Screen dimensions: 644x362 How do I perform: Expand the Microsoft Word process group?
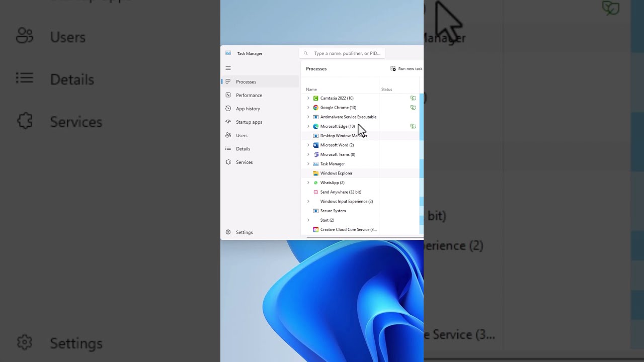pos(308,145)
